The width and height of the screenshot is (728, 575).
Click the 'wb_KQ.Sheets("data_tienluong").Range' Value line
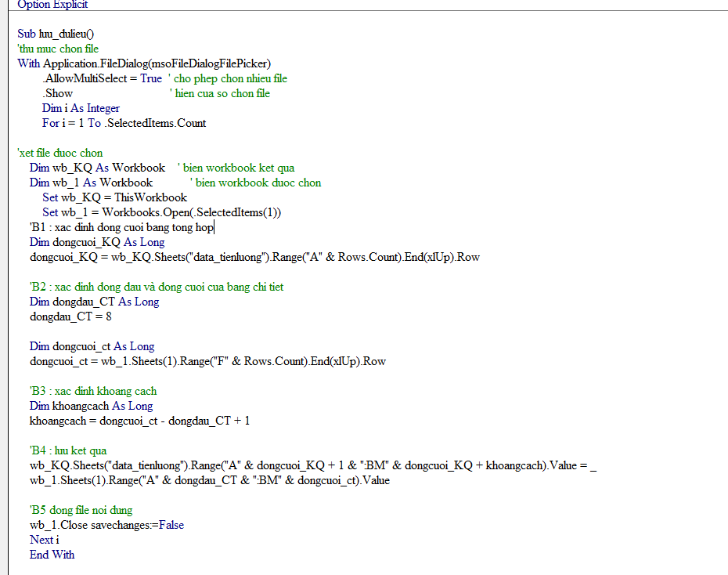coord(313,465)
